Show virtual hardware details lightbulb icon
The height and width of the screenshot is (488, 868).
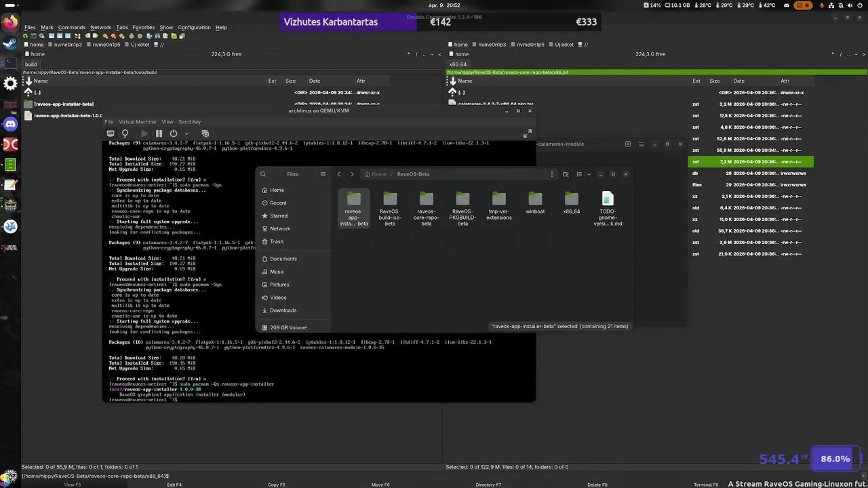click(x=125, y=134)
